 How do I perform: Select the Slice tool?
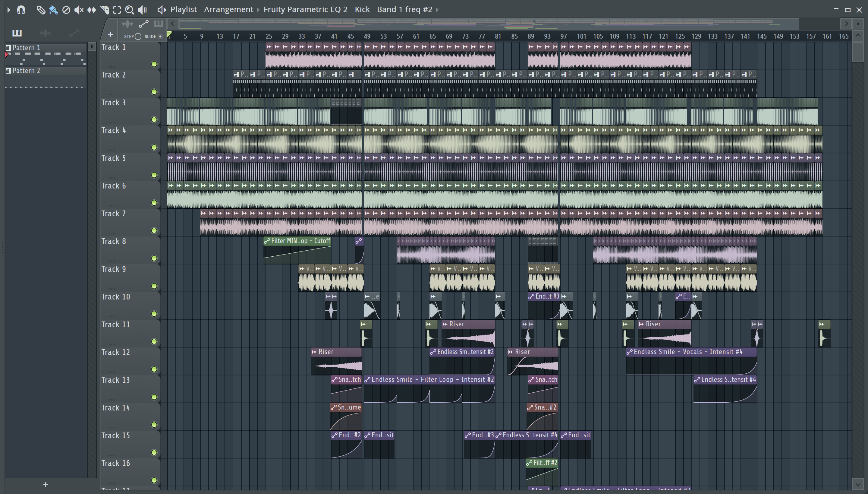pyautogui.click(x=104, y=10)
